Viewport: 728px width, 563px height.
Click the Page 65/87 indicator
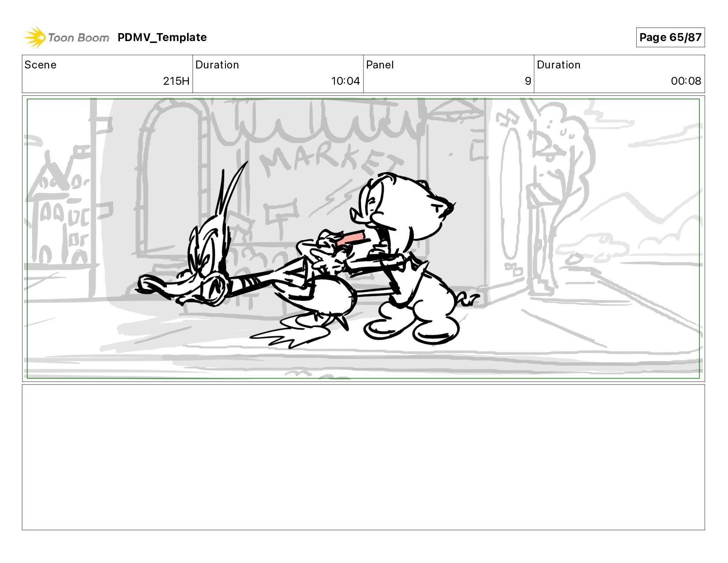(x=670, y=37)
